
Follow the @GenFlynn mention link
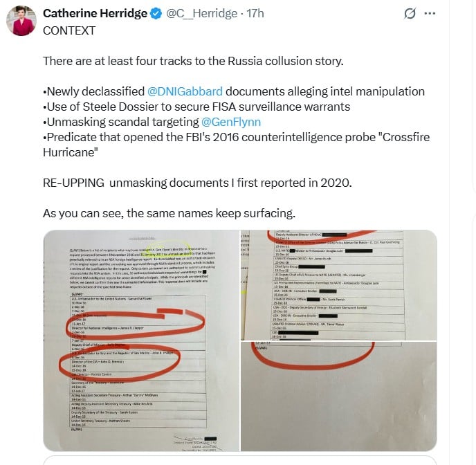pos(230,122)
